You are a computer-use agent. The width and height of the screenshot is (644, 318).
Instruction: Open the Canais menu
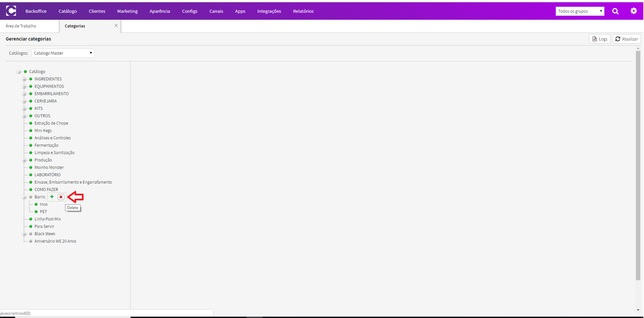[x=216, y=11]
